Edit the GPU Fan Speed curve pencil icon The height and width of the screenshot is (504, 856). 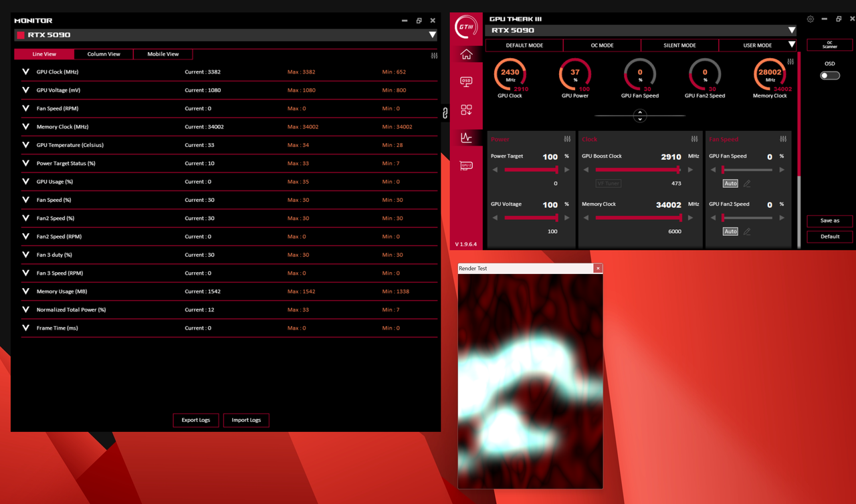[747, 183]
